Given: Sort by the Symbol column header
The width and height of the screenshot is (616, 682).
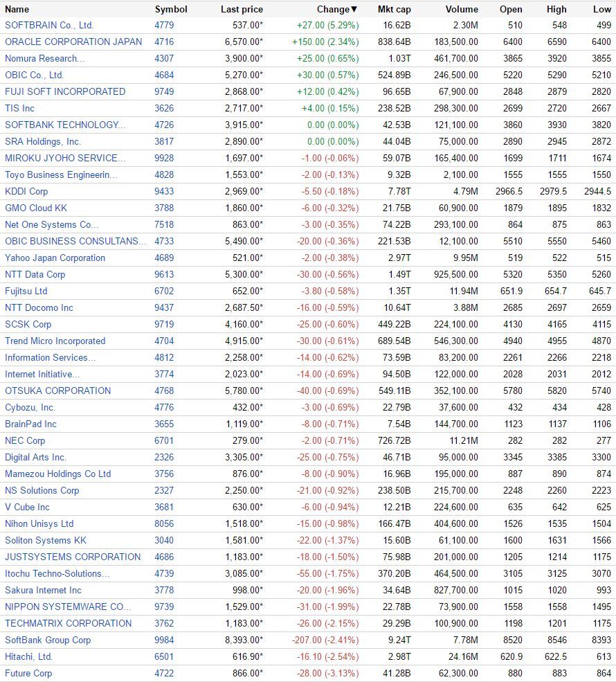Looking at the screenshot, I should point(171,9).
